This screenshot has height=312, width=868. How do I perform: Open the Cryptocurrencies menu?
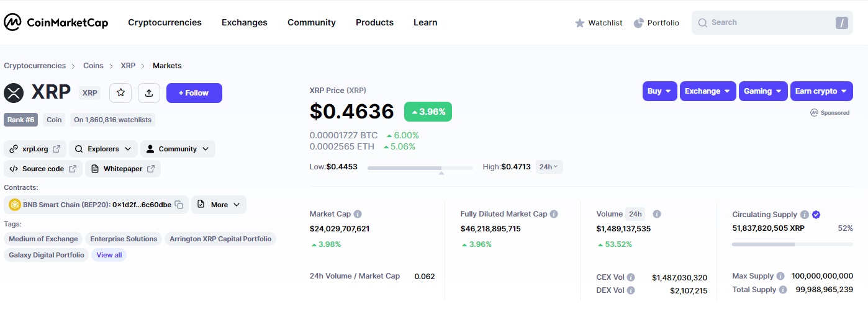[x=165, y=22]
